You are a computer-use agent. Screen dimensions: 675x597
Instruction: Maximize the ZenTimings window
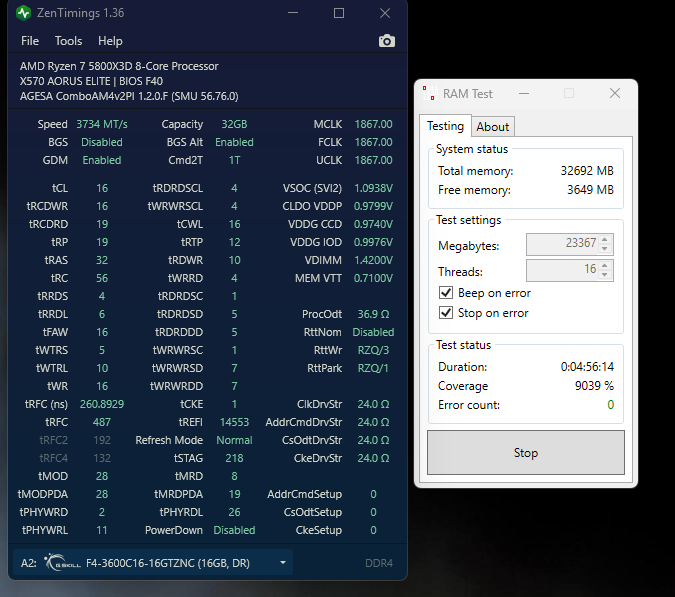339,13
